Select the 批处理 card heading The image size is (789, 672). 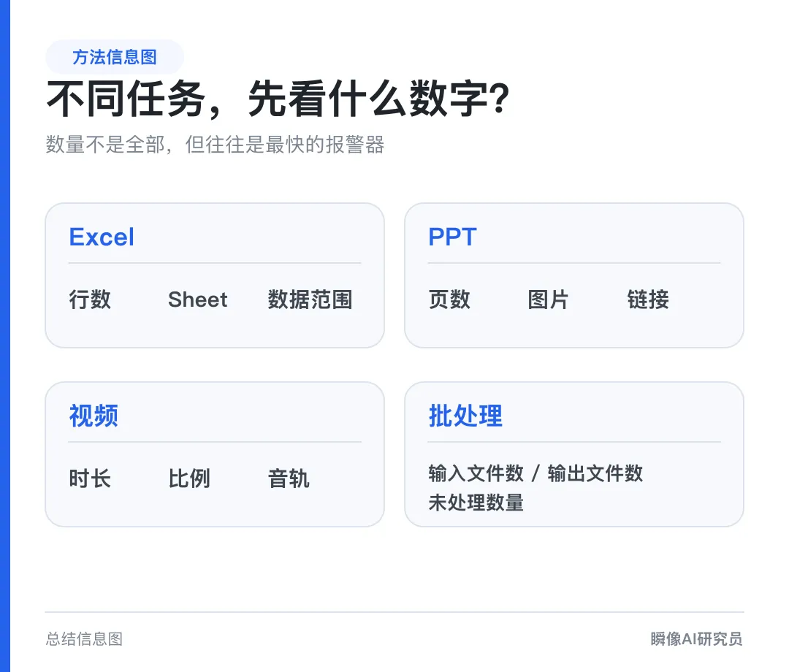465,416
